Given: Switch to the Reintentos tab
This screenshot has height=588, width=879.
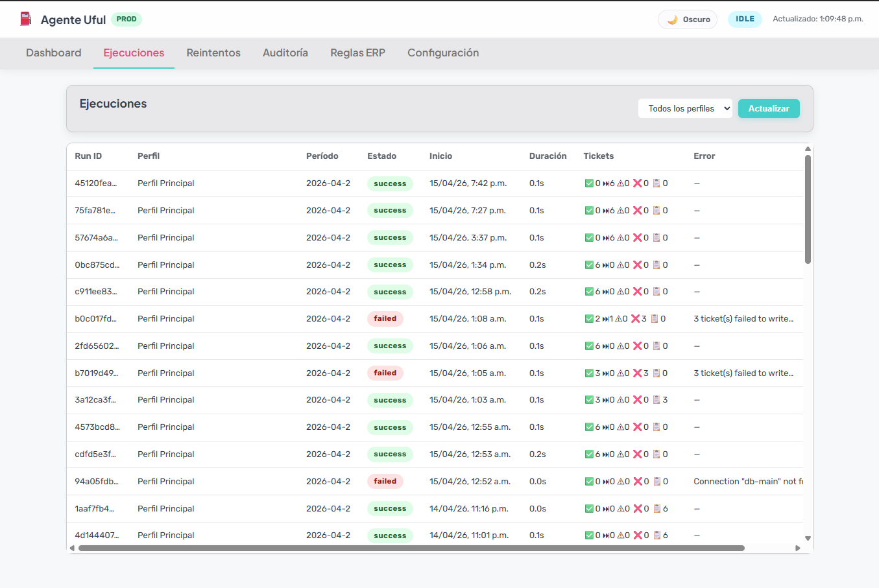Looking at the screenshot, I should (x=213, y=53).
